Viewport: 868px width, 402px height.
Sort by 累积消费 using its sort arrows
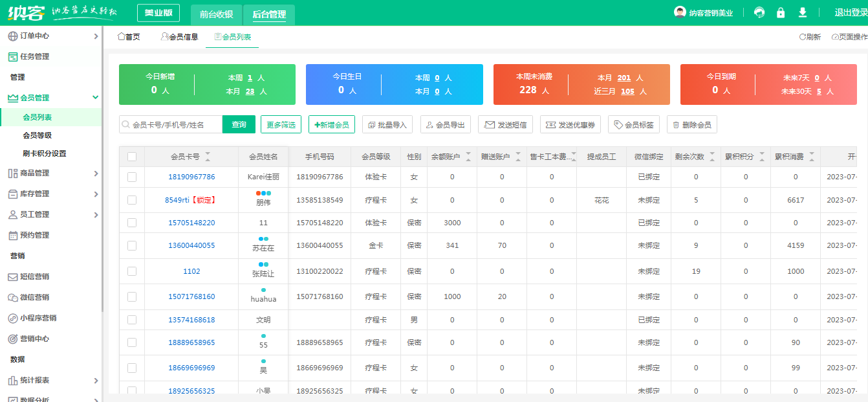812,157
